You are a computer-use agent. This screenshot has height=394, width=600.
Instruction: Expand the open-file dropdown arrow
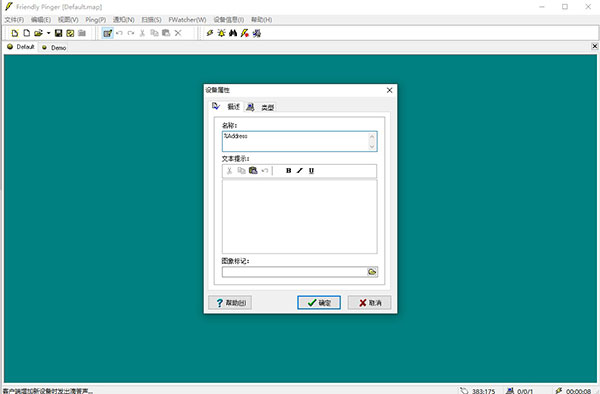[48, 33]
